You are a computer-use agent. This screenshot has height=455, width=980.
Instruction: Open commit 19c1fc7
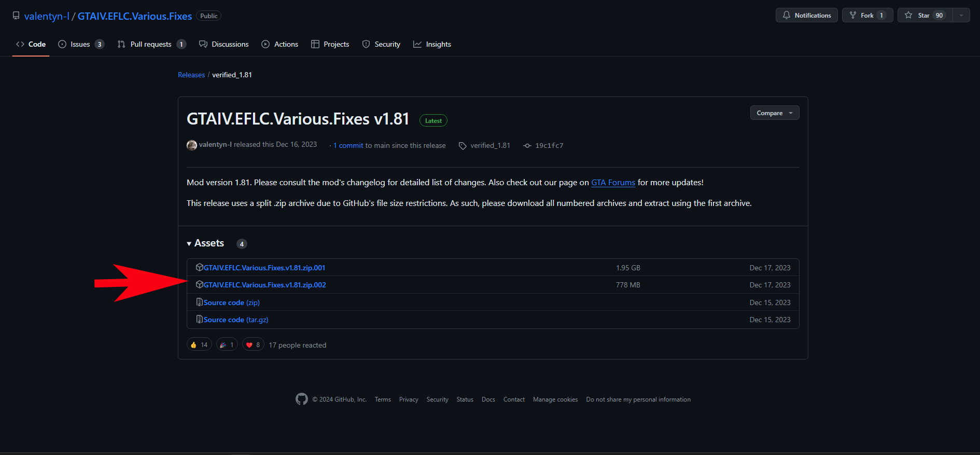coord(549,146)
